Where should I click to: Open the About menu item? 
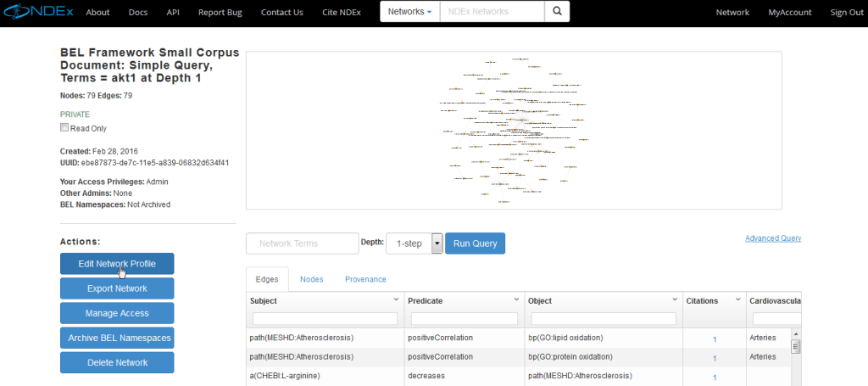(x=98, y=12)
